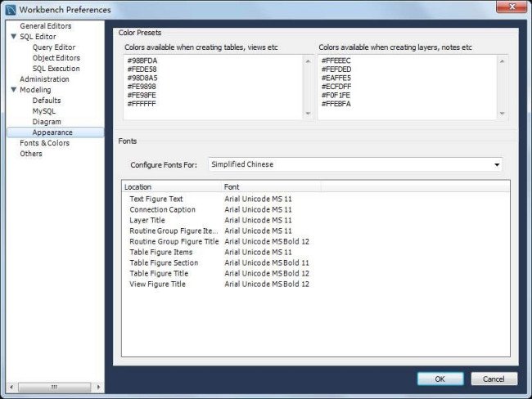
Task: Click font value for Routine Group Figure Title
Action: (x=267, y=241)
